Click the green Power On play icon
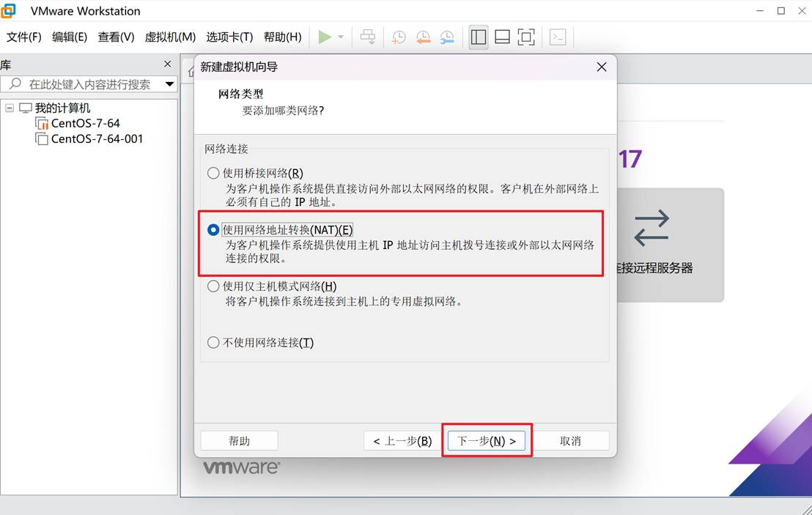812x515 pixels. (325, 37)
